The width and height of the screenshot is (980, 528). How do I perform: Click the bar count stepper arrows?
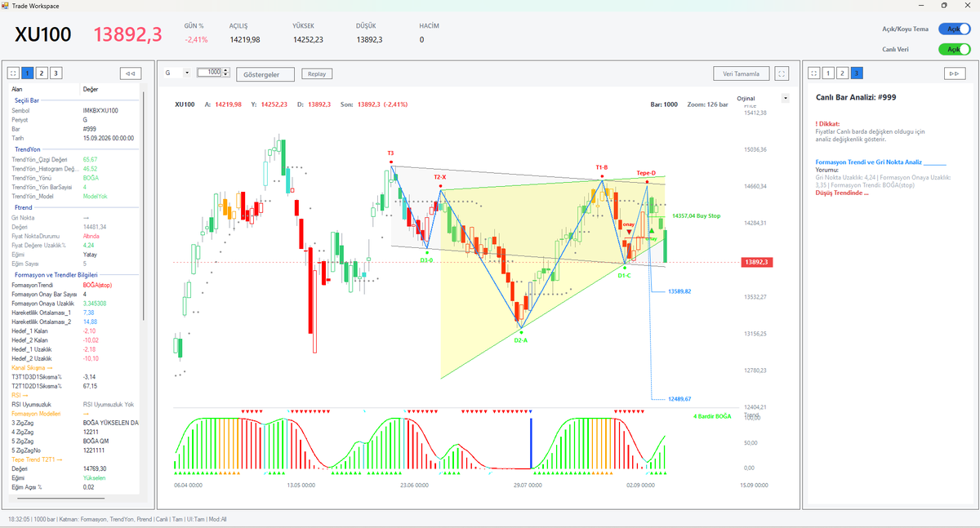(224, 73)
